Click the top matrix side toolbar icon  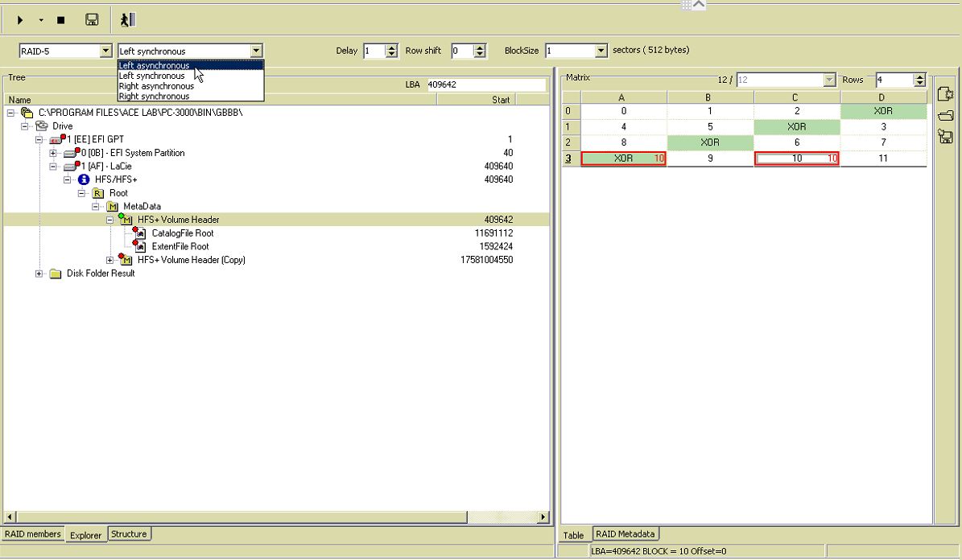(x=945, y=94)
